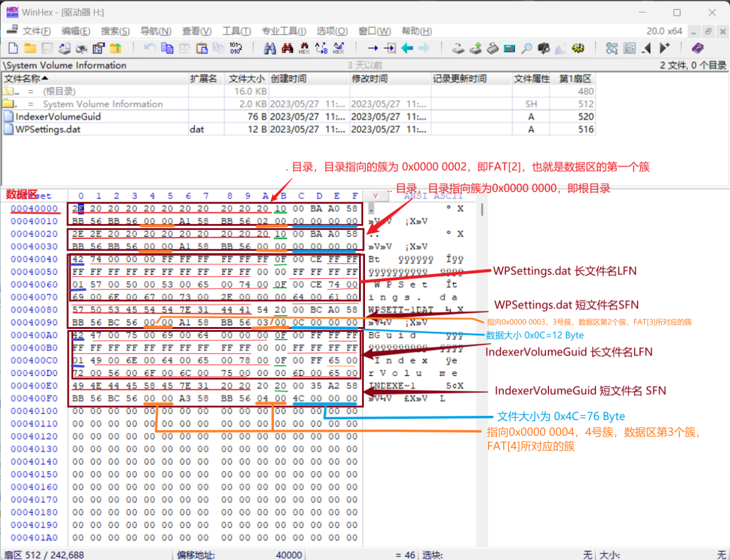Viewport: 730px width, 560px height.
Task: Click the New file toolbar icon
Action: point(12,48)
